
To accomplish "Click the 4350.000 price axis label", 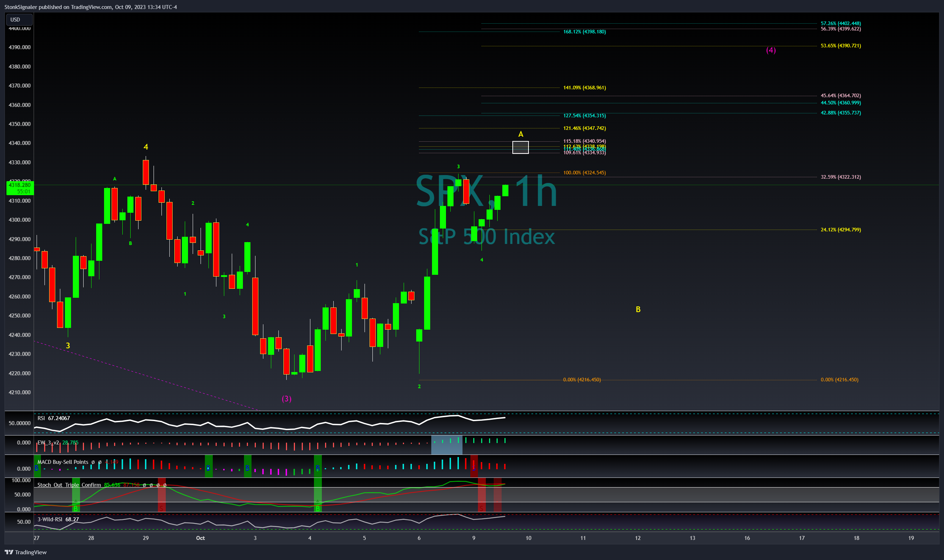I will (20, 124).
